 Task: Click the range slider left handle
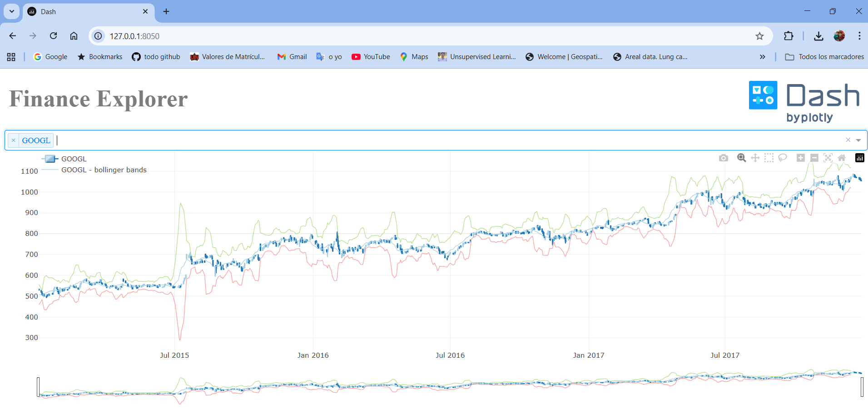coord(38,387)
